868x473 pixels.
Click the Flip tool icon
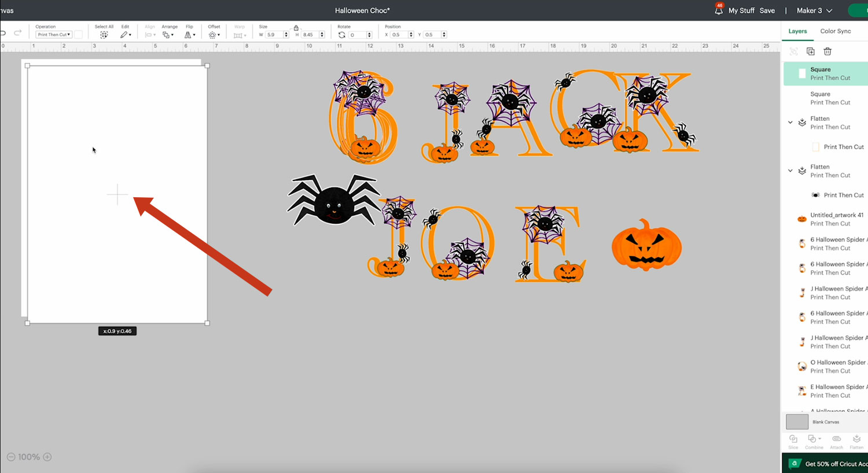tap(189, 35)
